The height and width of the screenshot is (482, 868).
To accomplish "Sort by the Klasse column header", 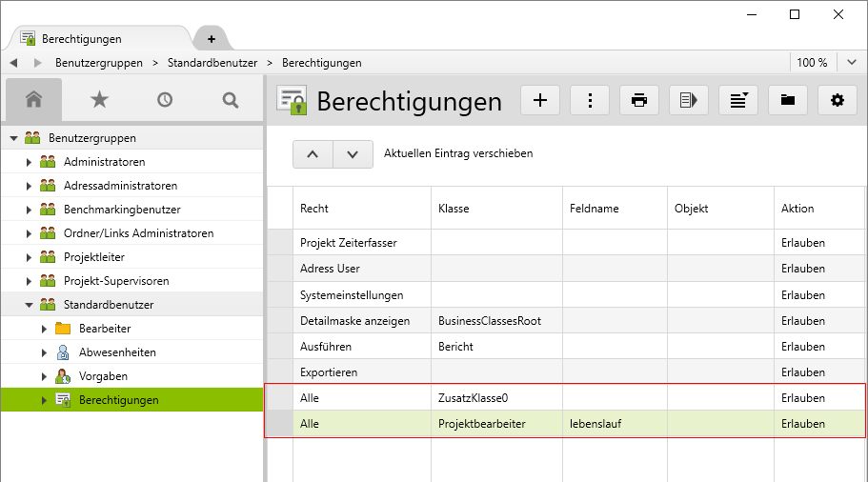I will tap(454, 209).
